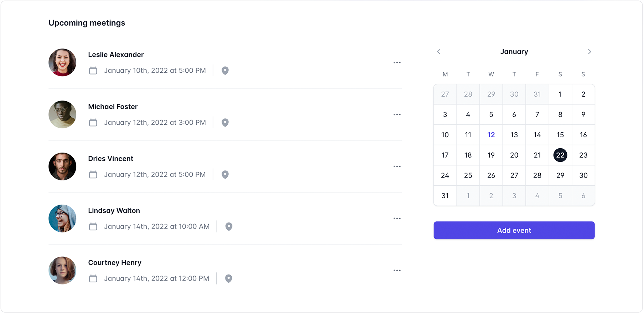The height and width of the screenshot is (313, 644).
Task: Open the calendar icon on Michael Foster's meeting
Action: click(93, 122)
